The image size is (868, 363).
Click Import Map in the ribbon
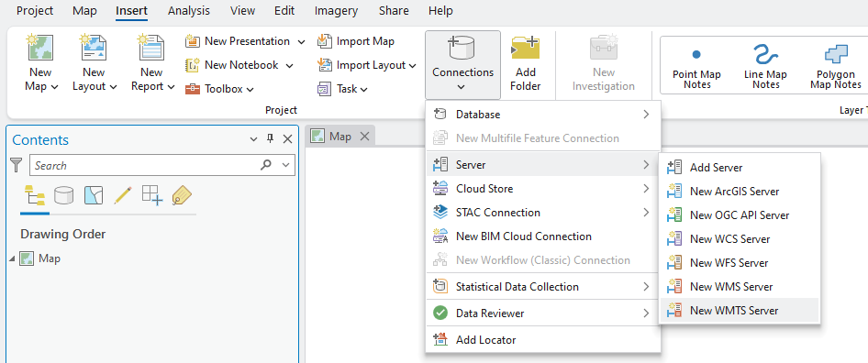point(356,41)
